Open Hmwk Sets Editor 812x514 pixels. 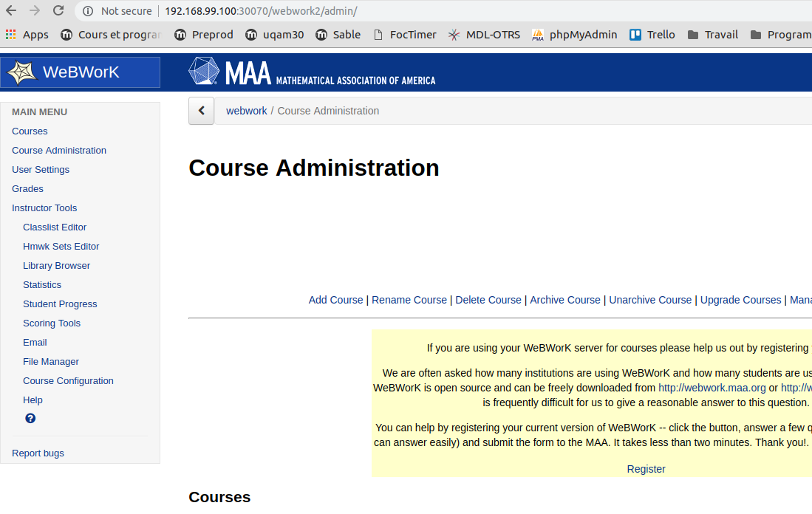pyautogui.click(x=61, y=246)
